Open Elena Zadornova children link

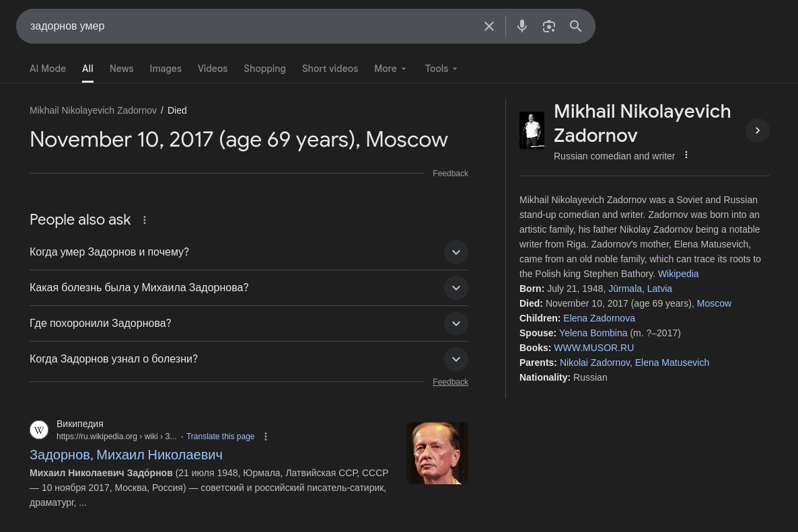[599, 318]
